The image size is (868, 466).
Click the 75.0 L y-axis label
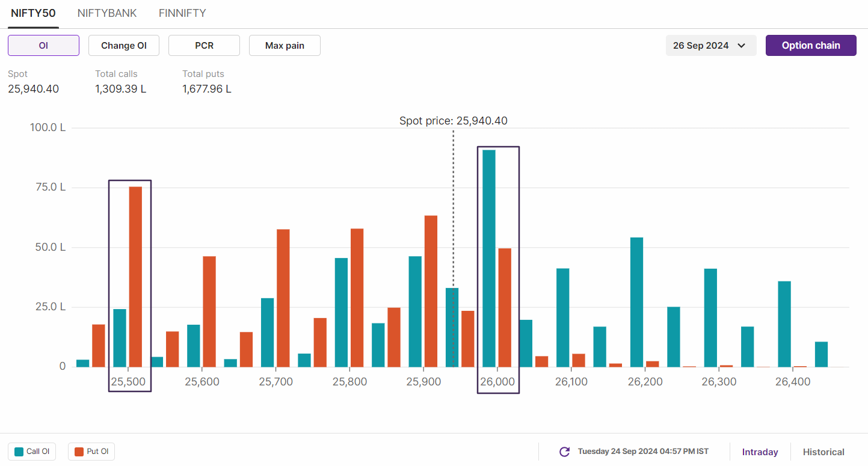(x=51, y=187)
